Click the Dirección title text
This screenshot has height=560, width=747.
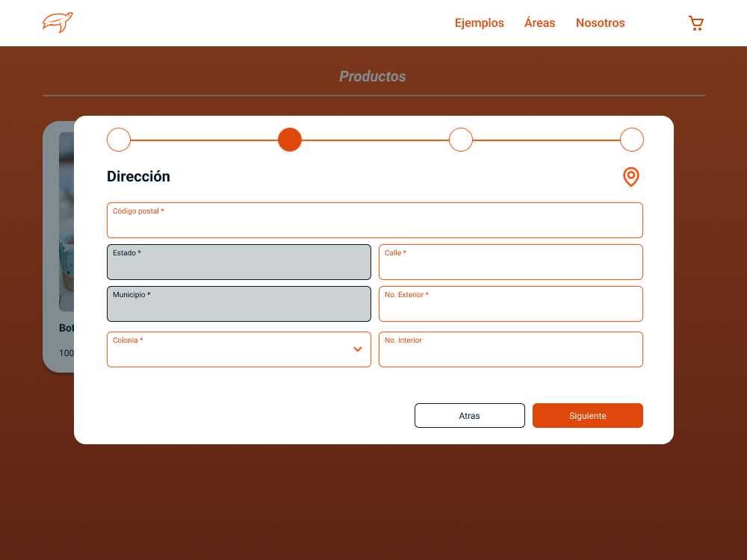click(x=138, y=177)
